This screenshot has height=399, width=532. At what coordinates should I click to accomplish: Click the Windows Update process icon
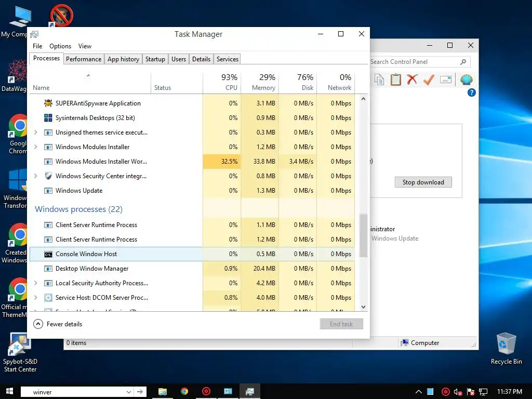click(48, 190)
